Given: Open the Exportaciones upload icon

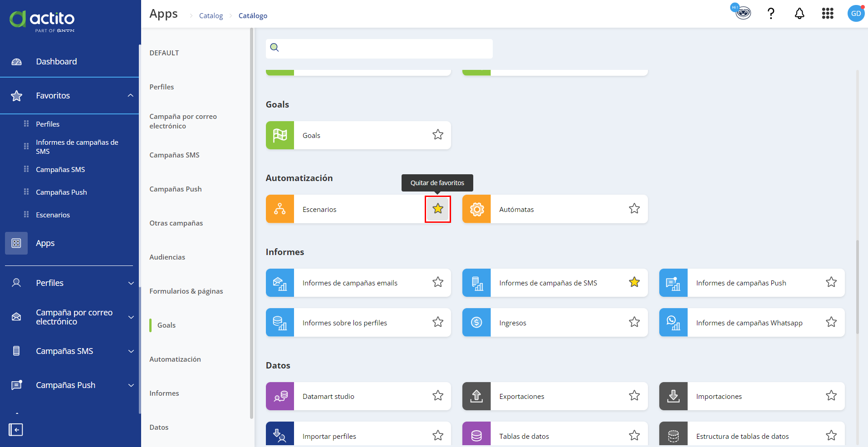Looking at the screenshot, I should [x=476, y=396].
